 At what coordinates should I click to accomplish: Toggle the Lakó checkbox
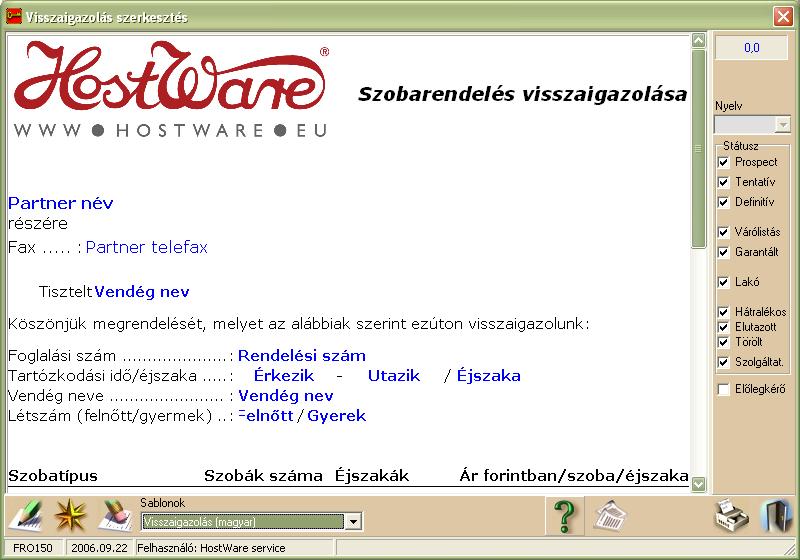point(723,282)
